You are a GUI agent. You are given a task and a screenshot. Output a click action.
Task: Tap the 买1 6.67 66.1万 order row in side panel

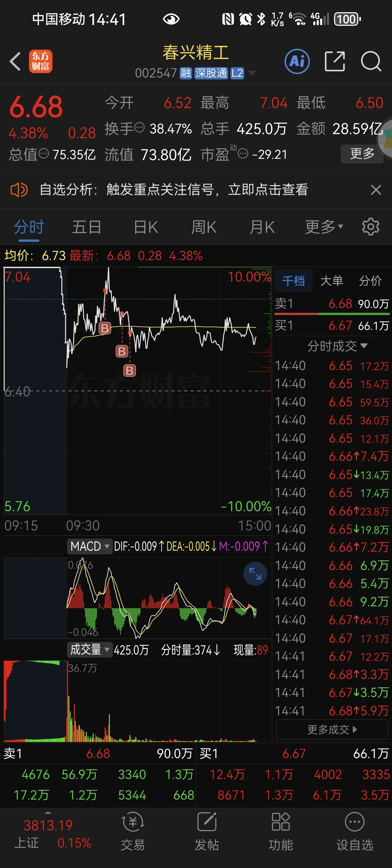pos(332,325)
